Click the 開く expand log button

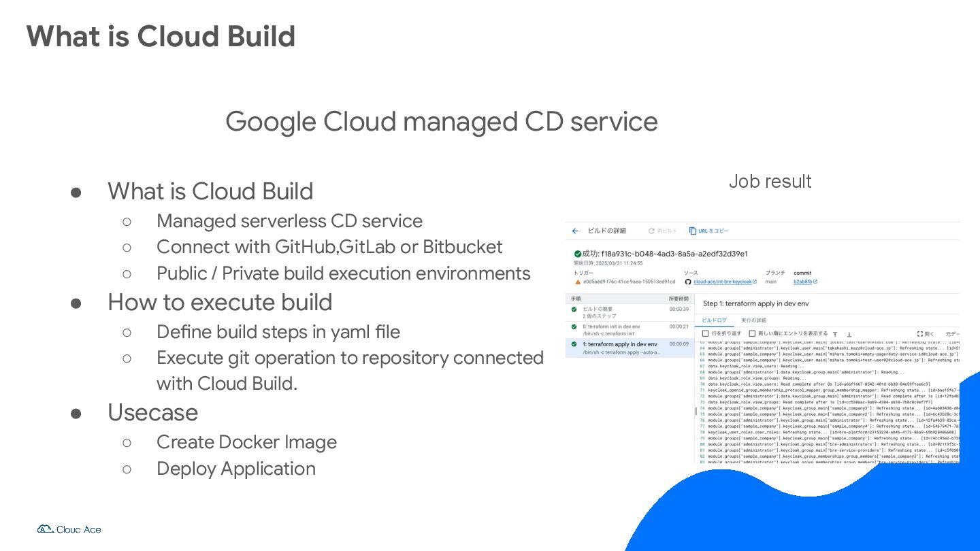coord(925,334)
